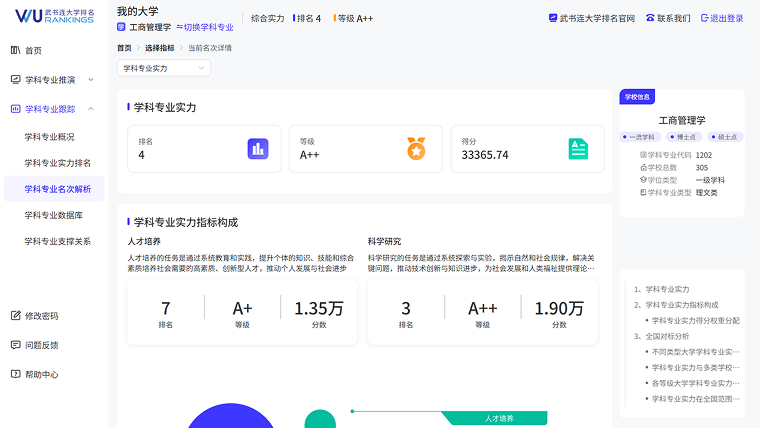This screenshot has width=760, height=428.
Task: Click the 联系我们 phone icon
Action: point(650,18)
